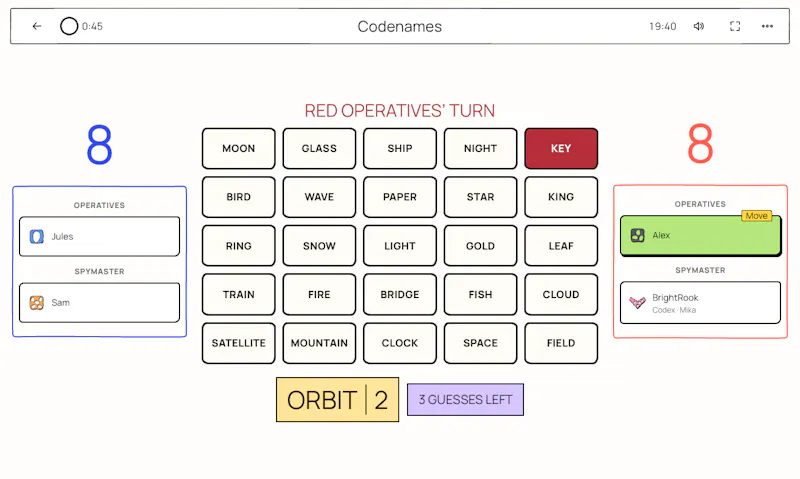The height and width of the screenshot is (479, 800).
Task: Click red team's OPERATIVES label
Action: click(700, 204)
